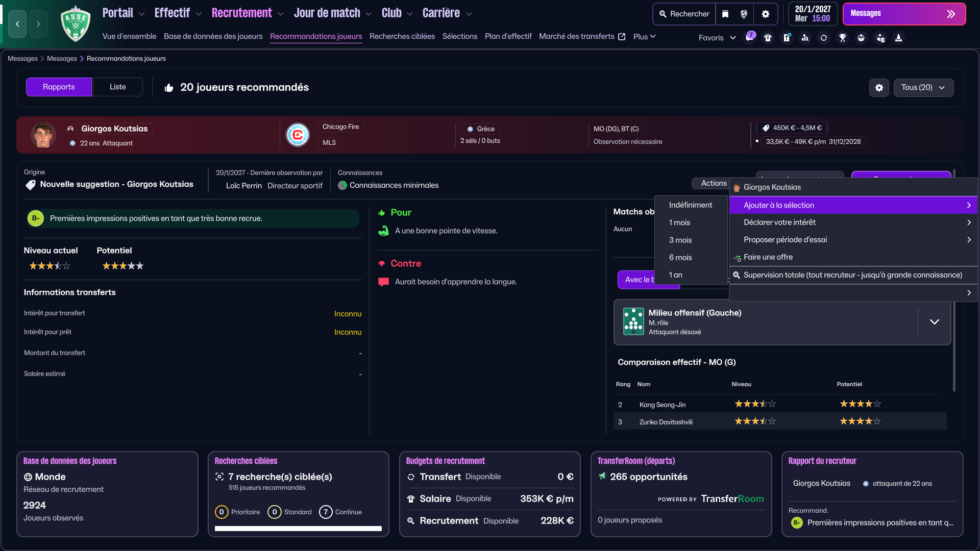Viewport: 980px width, 551px height.
Task: Open the trophy competitions shortcut icon
Action: (843, 38)
